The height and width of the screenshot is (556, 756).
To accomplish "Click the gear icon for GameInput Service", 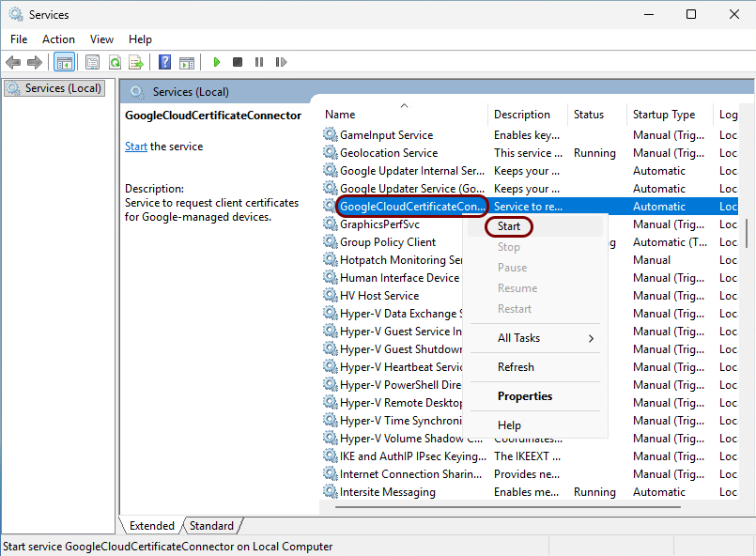I will (331, 134).
